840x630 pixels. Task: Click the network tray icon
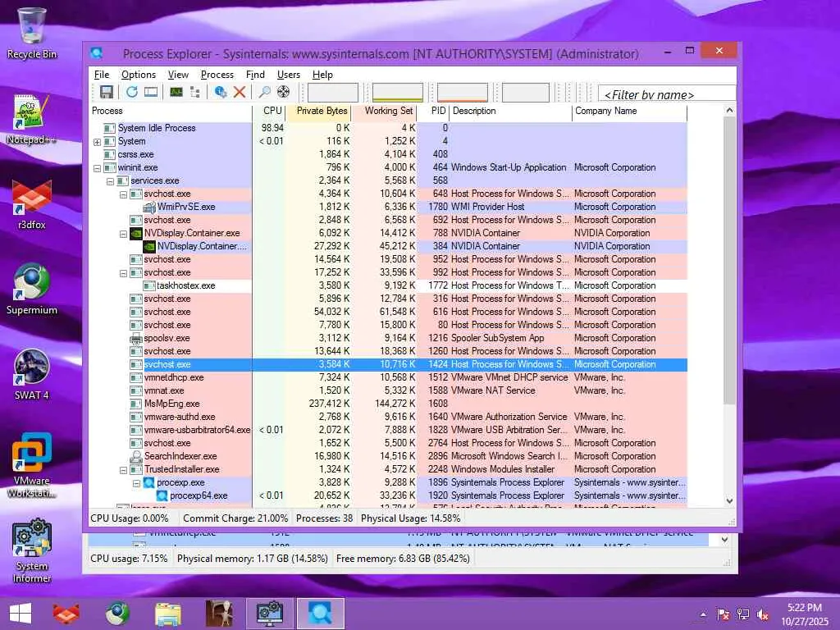pos(743,614)
